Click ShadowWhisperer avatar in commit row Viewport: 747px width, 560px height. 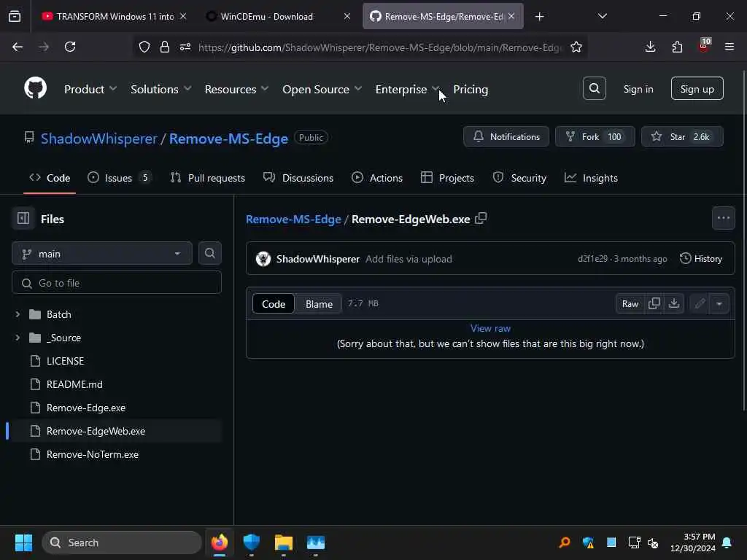point(263,259)
